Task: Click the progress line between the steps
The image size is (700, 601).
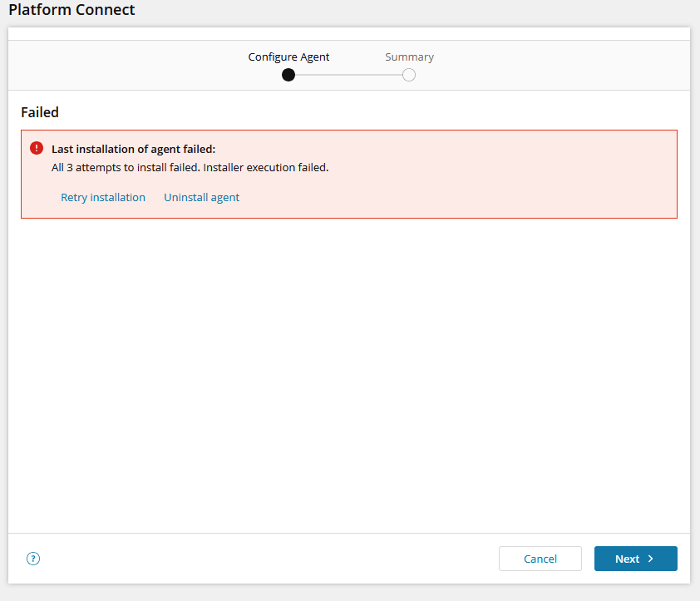Action: point(348,75)
